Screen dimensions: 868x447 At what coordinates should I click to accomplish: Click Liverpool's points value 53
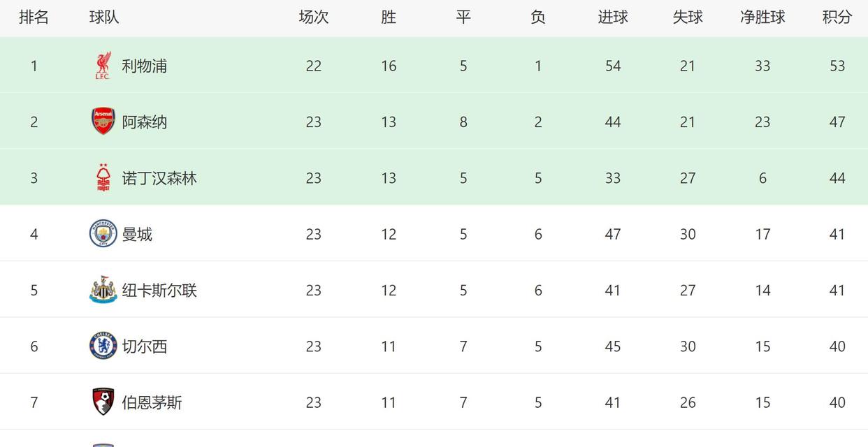tap(837, 66)
